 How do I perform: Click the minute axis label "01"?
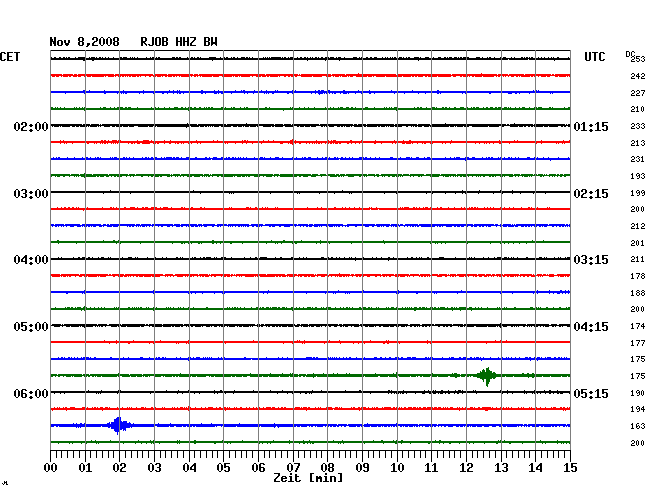point(85,468)
